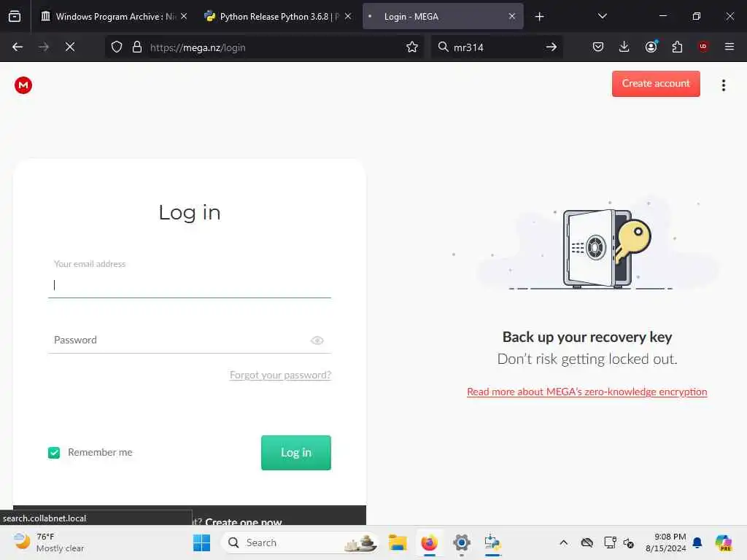
Task: Click the search box containing mr314
Action: 495,47
